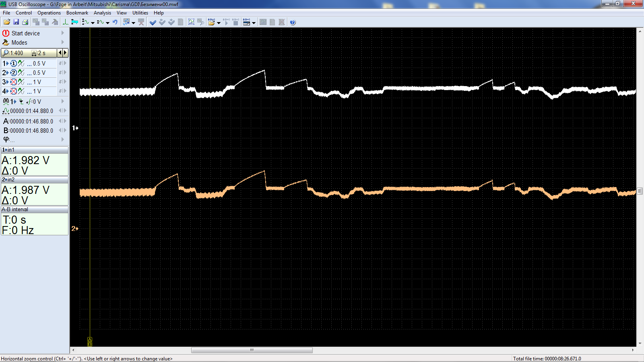Click the Modes label

[x=19, y=43]
